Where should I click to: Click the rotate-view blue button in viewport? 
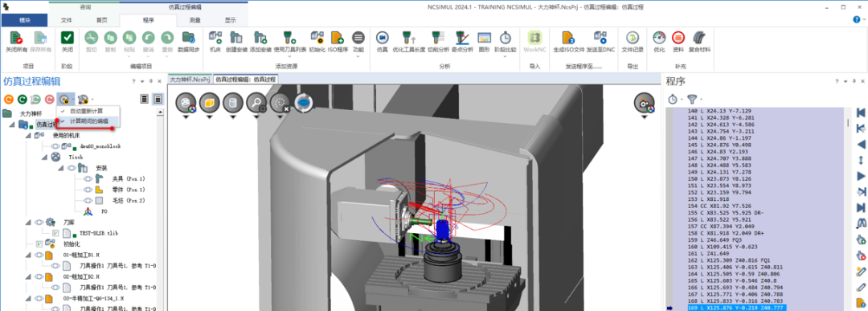click(x=304, y=103)
